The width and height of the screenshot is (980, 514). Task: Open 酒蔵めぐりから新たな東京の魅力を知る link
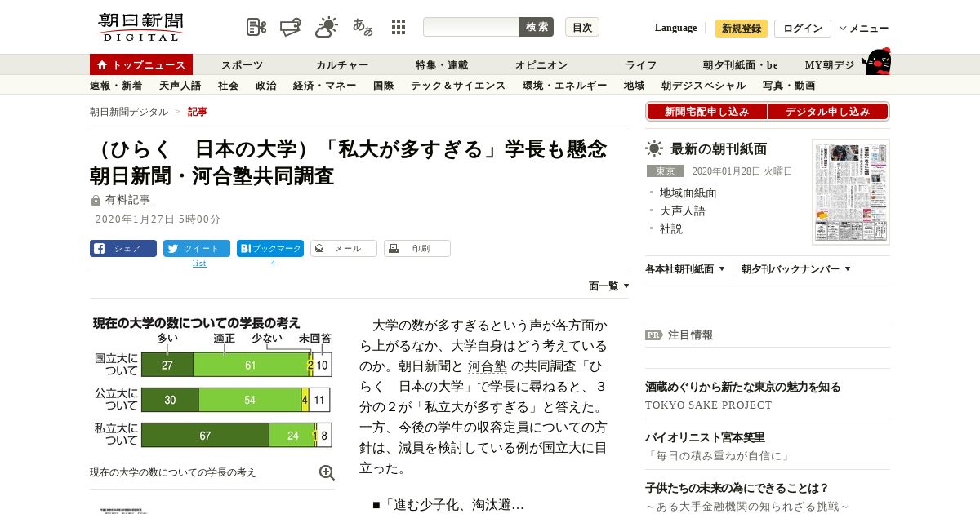click(742, 387)
